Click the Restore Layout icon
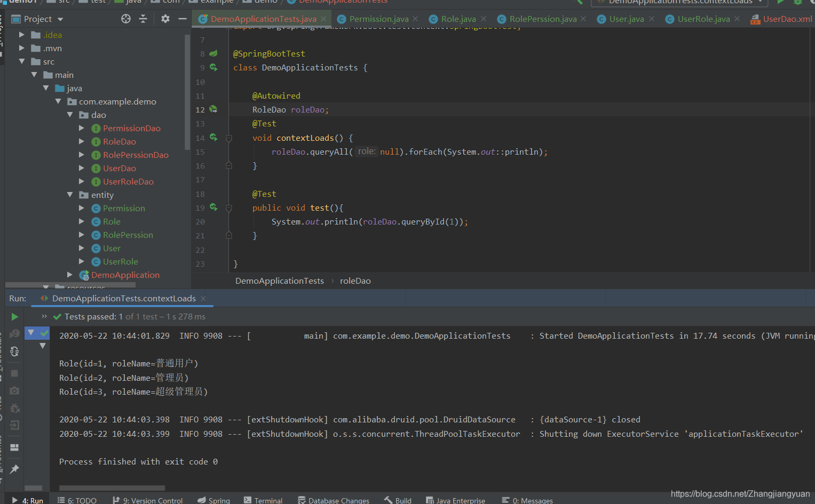 14,447
